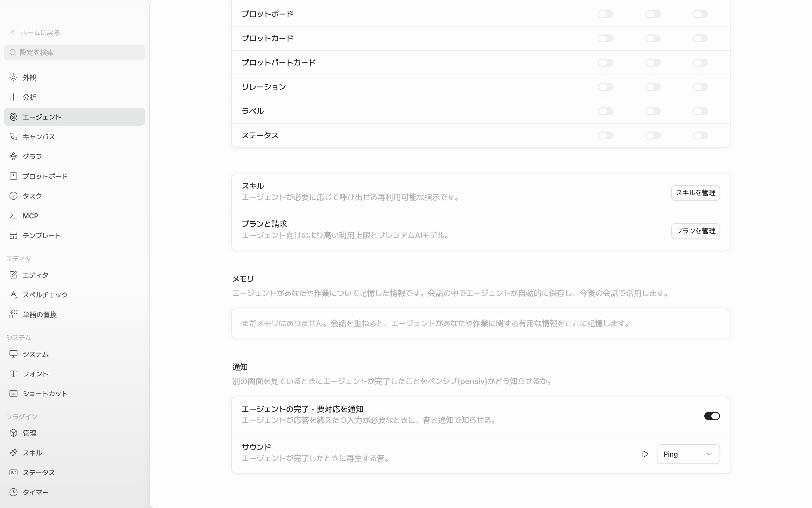812x508 pixels.
Task: Return home via ホームに戻る
Action: click(x=35, y=32)
